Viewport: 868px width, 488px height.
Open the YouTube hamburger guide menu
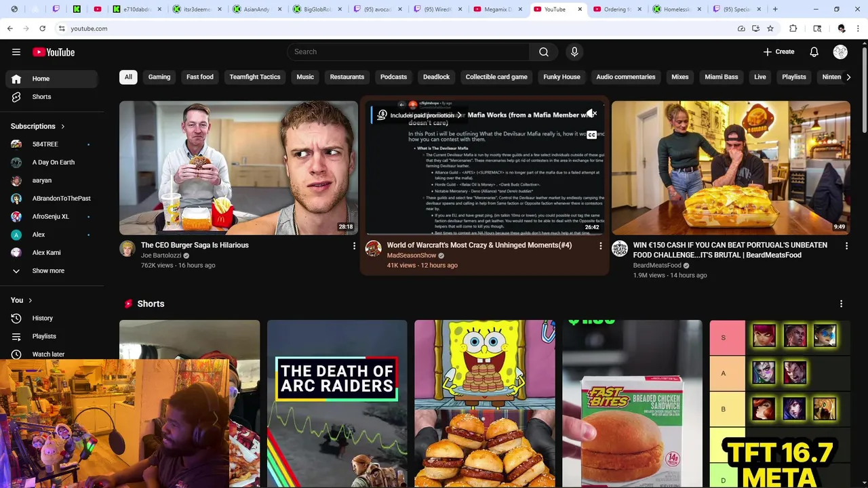click(x=16, y=52)
